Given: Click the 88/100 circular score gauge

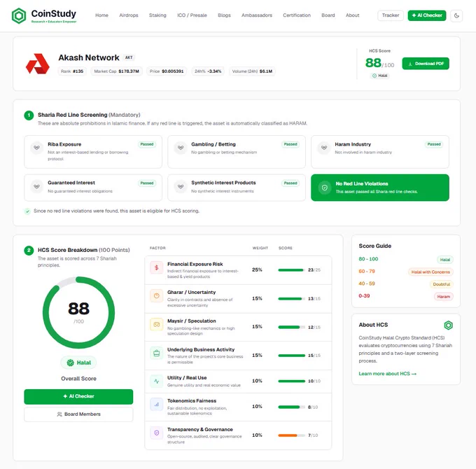Looking at the screenshot, I should click(x=78, y=312).
